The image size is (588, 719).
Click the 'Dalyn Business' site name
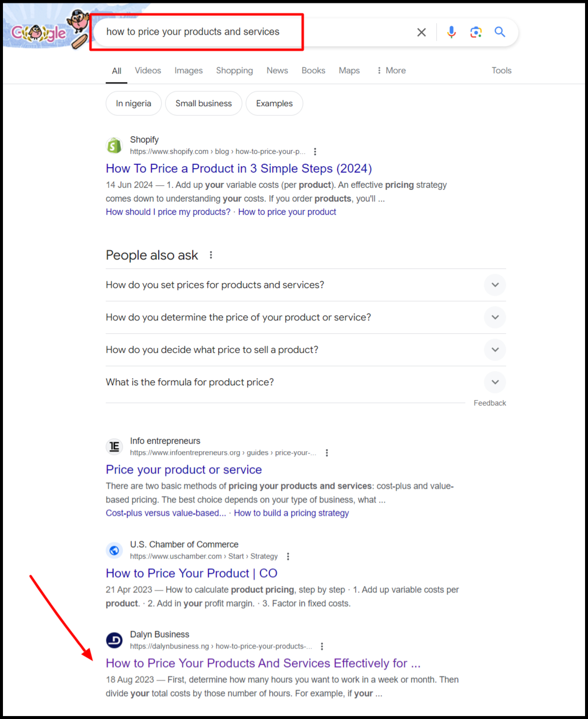(160, 634)
